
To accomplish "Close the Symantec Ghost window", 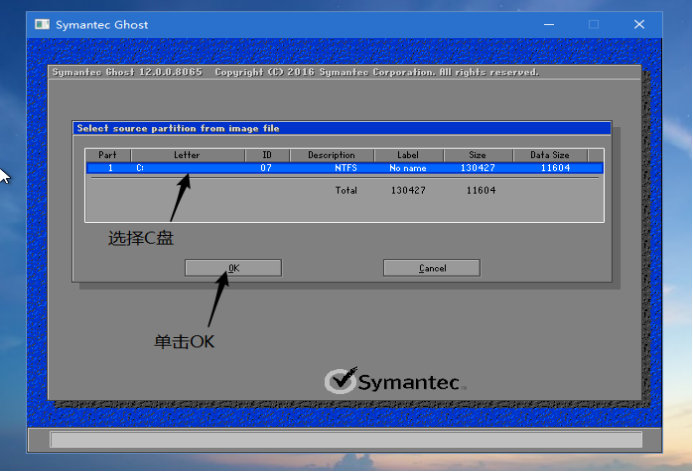I will (x=639, y=24).
